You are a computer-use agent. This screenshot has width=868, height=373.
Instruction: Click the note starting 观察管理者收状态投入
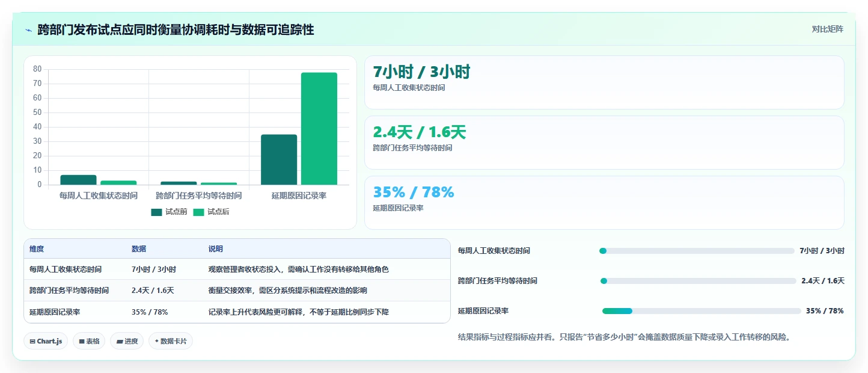coord(299,270)
